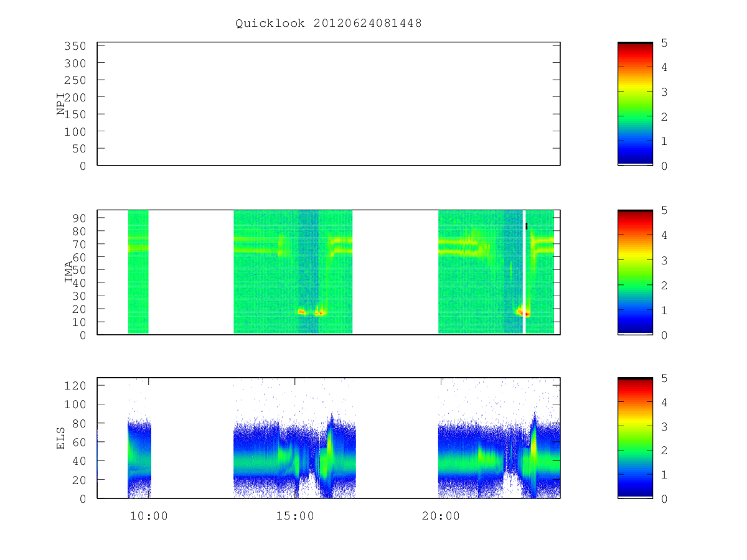This screenshot has height=560, width=747.
Task: Click the 10 tick on IMA axis
Action: pyautogui.click(x=80, y=322)
